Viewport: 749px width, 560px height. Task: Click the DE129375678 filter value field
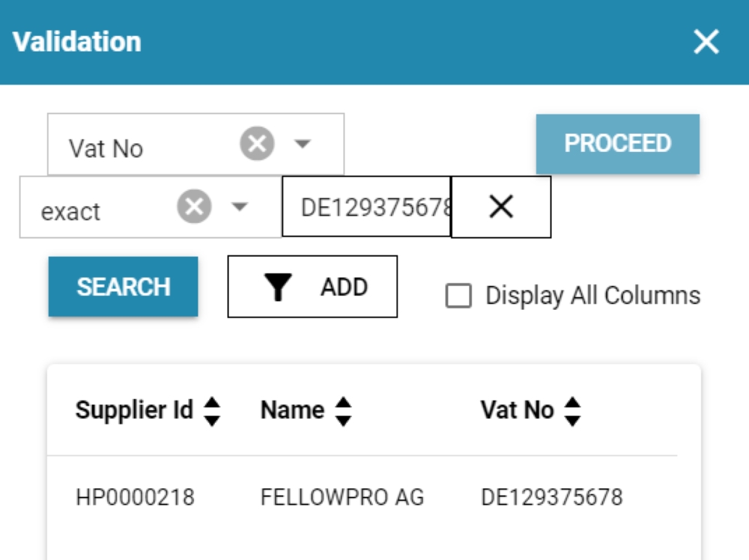pyautogui.click(x=366, y=207)
